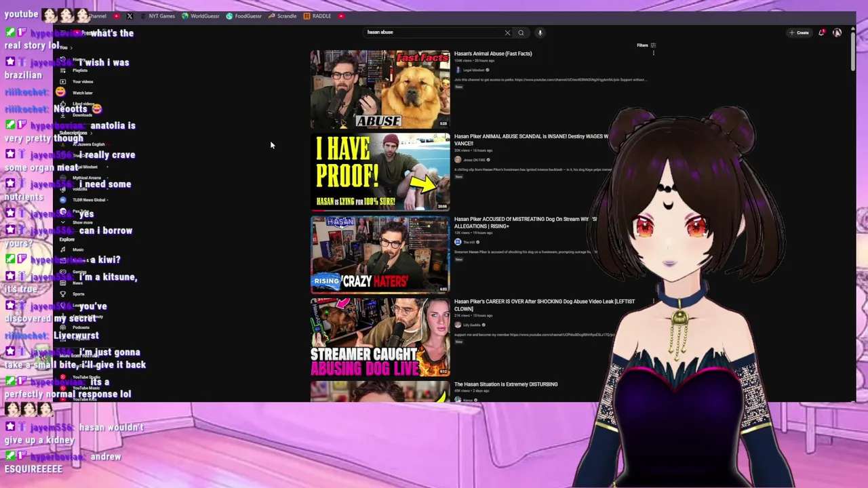Open the search Filters button
This screenshot has width=868, height=488.
[x=646, y=45]
